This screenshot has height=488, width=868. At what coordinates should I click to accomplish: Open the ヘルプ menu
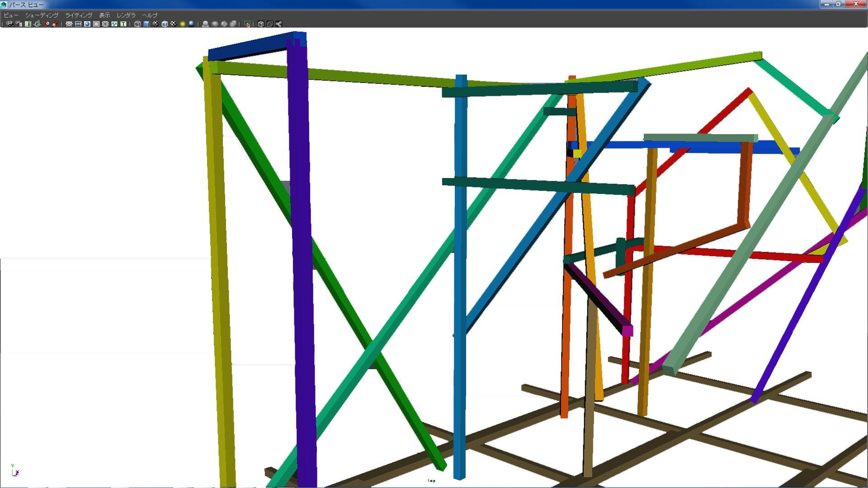click(x=150, y=15)
